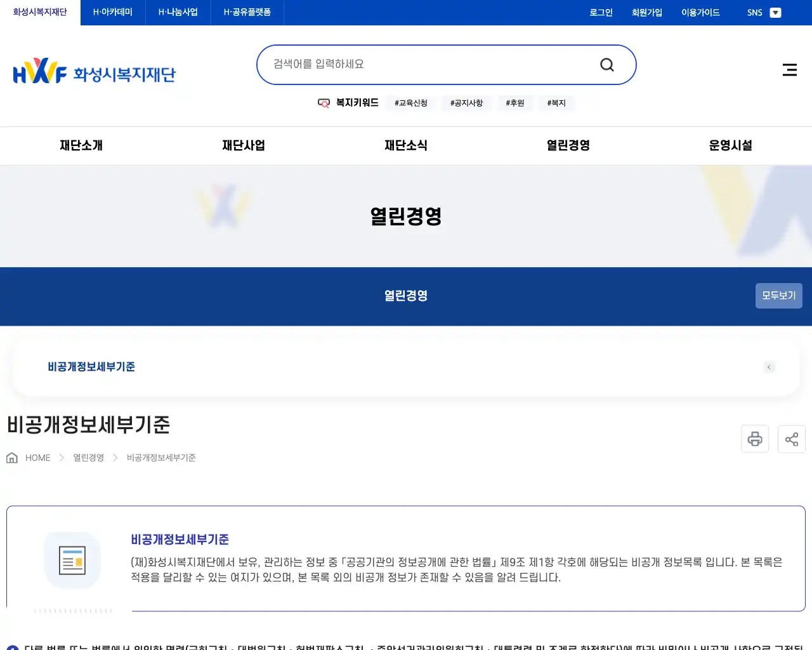Open the 재단소개 menu
Viewport: 812px width, 650px height.
(x=80, y=145)
